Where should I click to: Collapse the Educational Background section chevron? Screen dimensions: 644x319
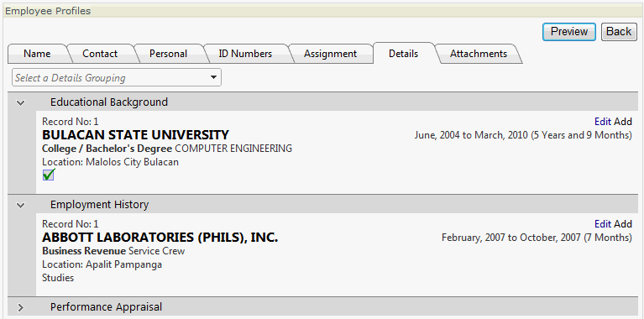point(20,102)
